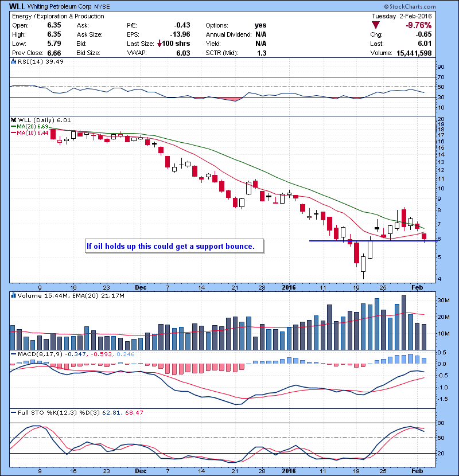
Task: Click the VWAP value 6.03
Action: (x=183, y=53)
